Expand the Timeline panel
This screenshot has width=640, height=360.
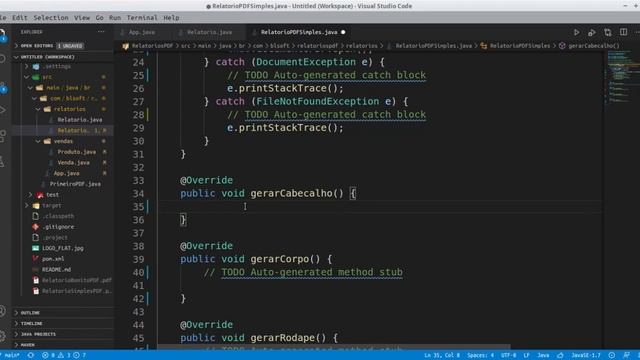31,323
